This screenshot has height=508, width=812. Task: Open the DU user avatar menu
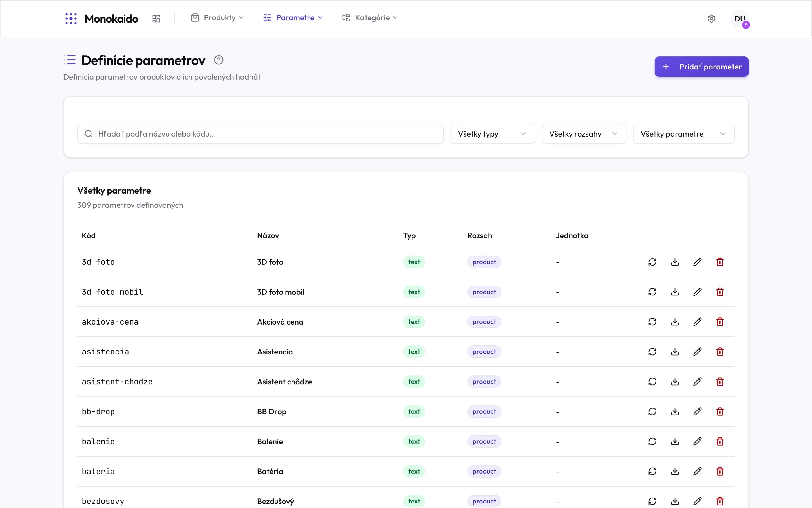[740, 18]
